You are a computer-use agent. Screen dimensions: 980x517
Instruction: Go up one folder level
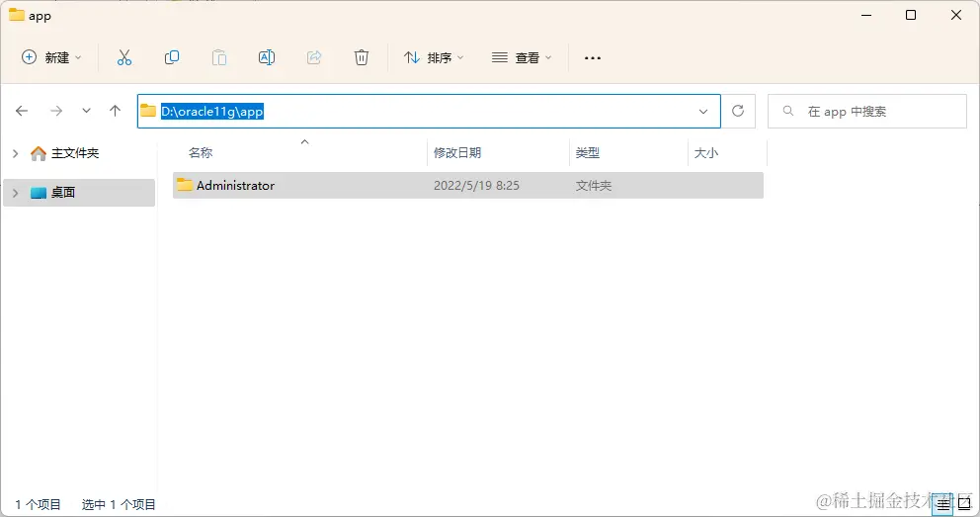pos(115,112)
